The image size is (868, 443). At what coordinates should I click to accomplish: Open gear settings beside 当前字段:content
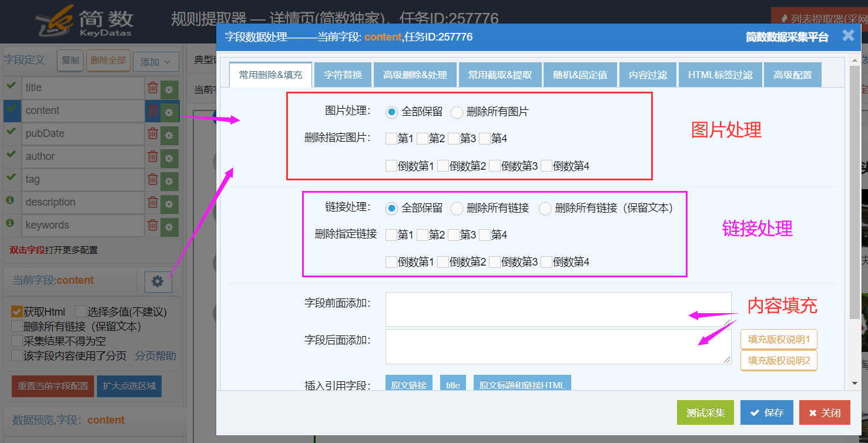coord(156,281)
